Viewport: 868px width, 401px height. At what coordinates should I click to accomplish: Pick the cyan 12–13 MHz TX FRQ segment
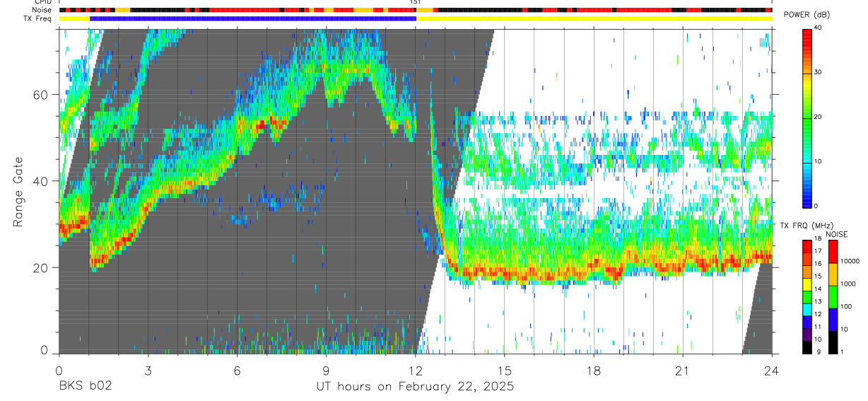[806, 309]
